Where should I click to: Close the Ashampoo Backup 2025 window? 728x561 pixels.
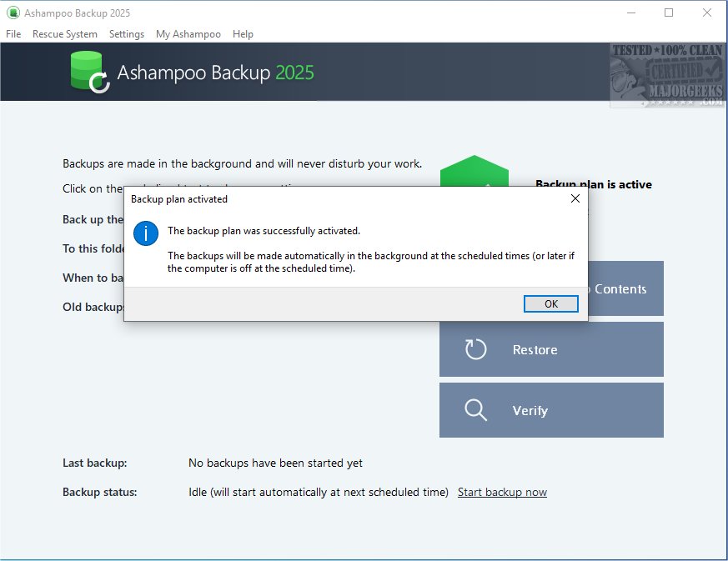(x=706, y=13)
